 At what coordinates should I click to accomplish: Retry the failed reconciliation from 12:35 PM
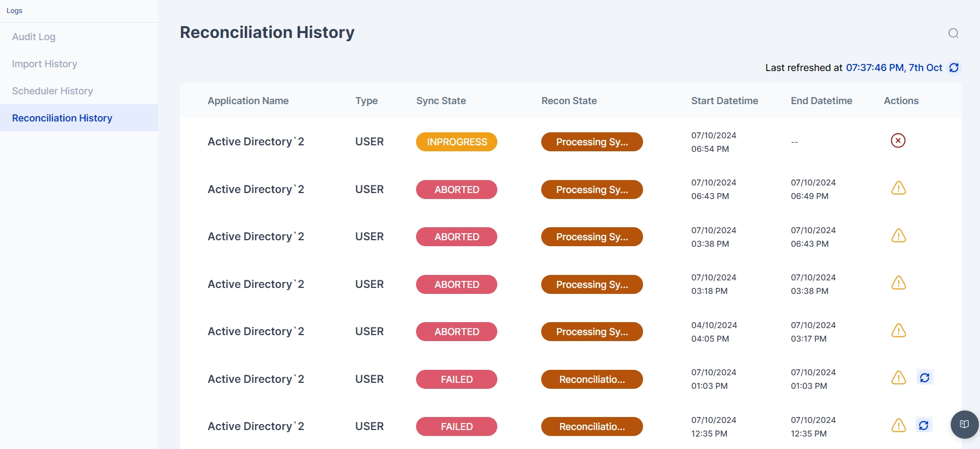(x=924, y=426)
